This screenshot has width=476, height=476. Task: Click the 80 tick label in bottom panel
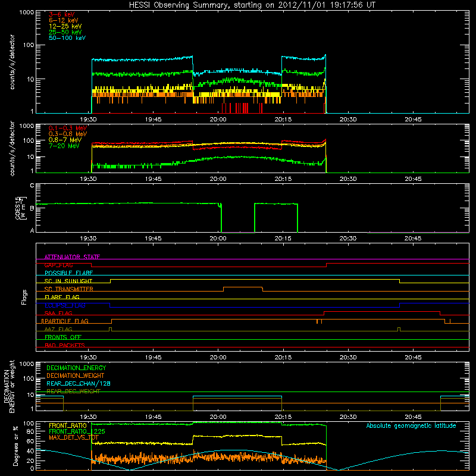30,431
